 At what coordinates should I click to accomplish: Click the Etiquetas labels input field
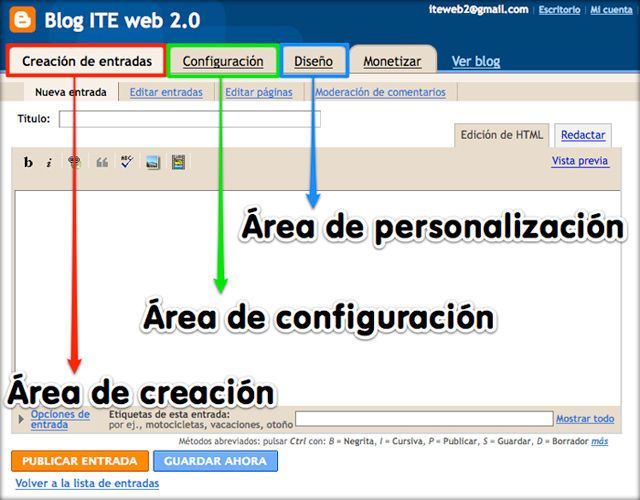pyautogui.click(x=423, y=419)
